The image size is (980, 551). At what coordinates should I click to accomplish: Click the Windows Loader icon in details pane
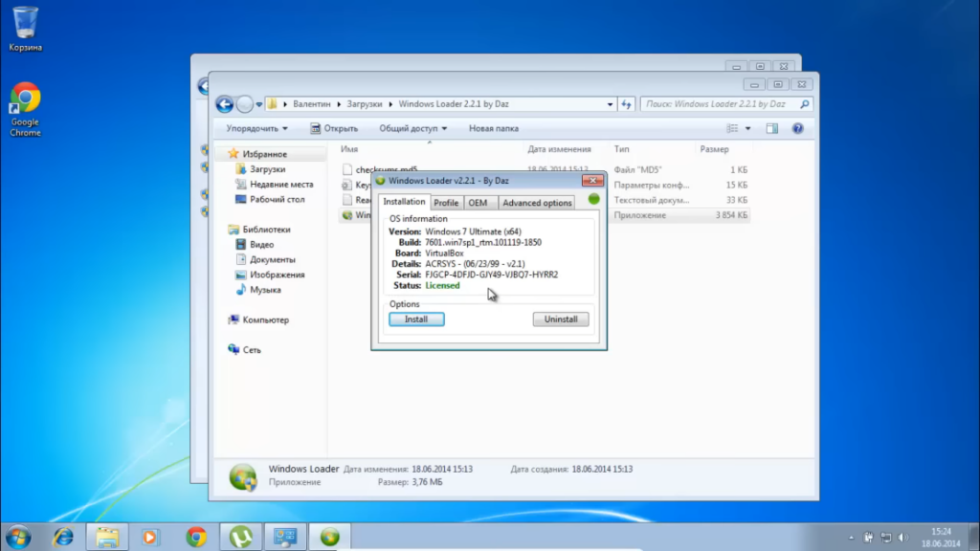(243, 477)
